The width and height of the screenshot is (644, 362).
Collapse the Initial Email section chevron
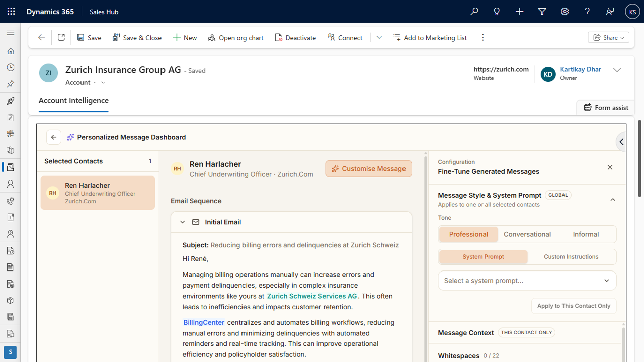pos(183,222)
